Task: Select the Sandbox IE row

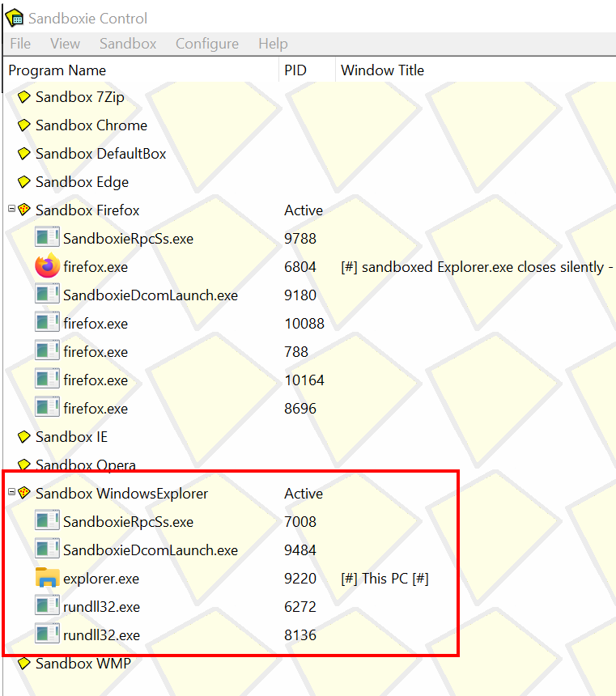Action: (x=71, y=437)
